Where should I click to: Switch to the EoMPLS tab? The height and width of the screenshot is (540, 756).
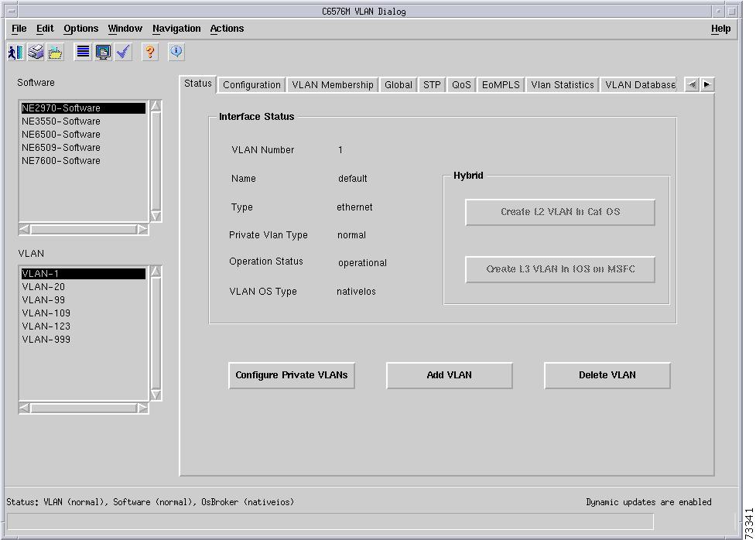point(501,85)
